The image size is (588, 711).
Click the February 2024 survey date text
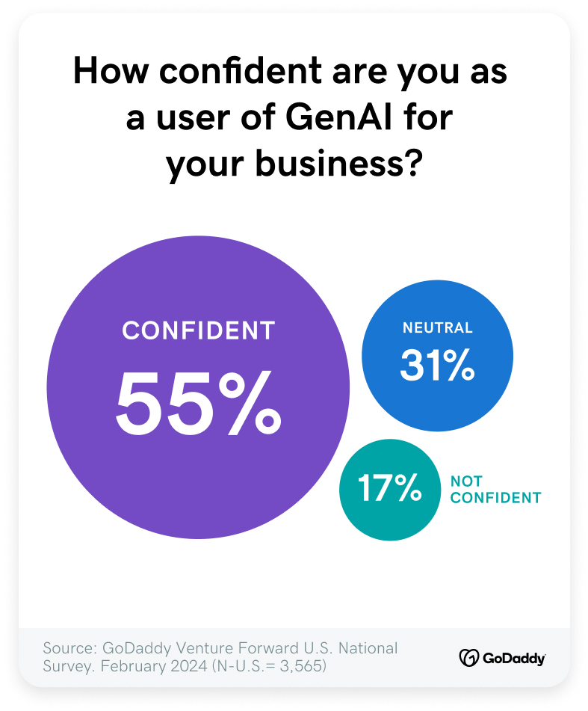[x=154, y=666]
